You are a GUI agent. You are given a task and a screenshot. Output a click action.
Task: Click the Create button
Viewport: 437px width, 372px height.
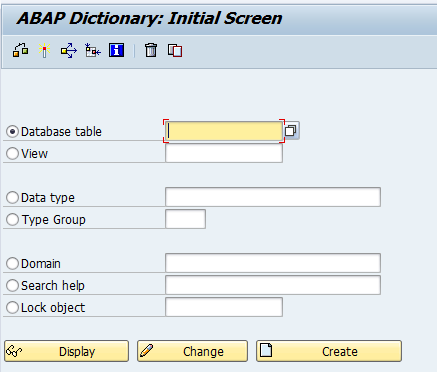329,351
